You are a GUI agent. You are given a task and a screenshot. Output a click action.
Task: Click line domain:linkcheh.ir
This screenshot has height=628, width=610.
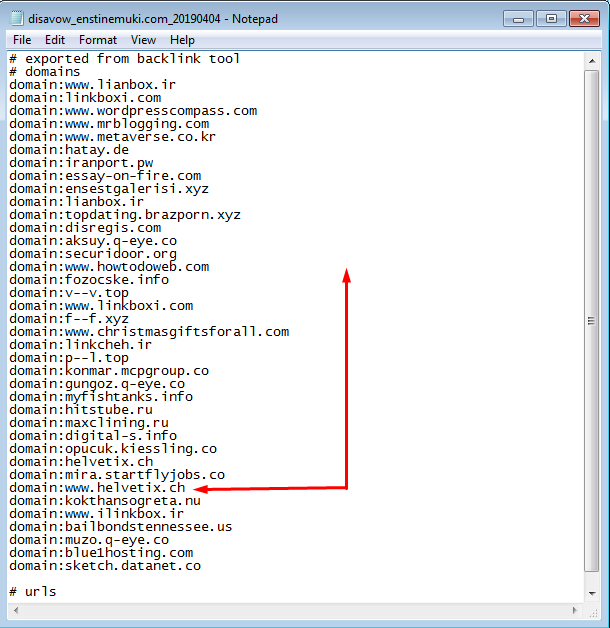pyautogui.click(x=81, y=344)
